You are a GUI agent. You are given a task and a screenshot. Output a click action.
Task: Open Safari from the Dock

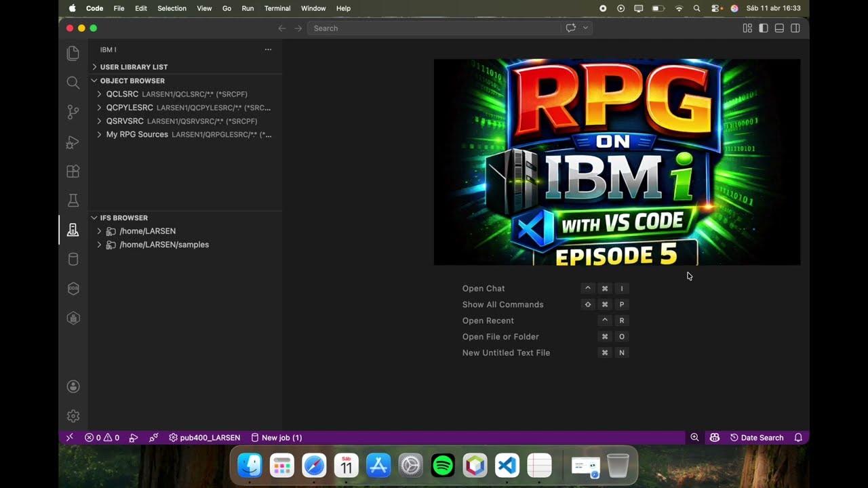[x=314, y=466]
